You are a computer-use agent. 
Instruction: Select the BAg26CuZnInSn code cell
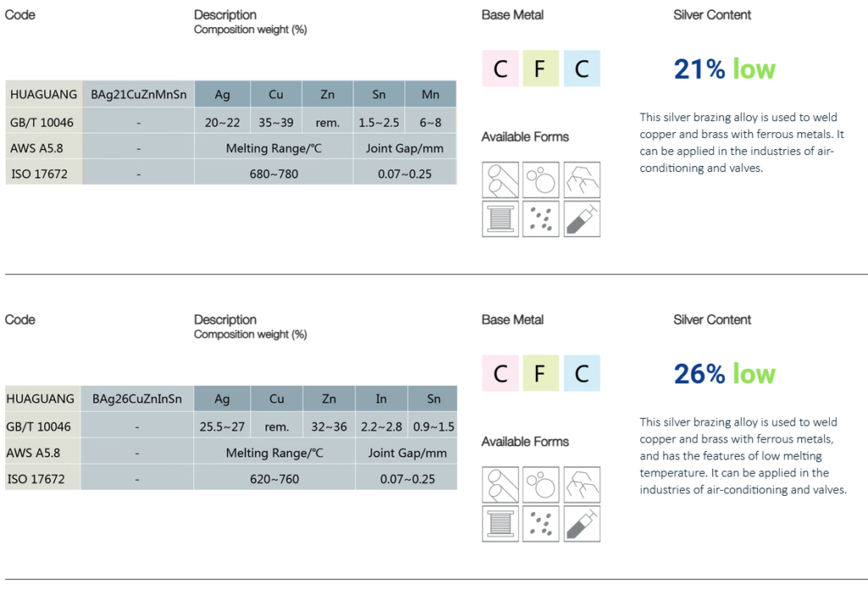tap(137, 399)
